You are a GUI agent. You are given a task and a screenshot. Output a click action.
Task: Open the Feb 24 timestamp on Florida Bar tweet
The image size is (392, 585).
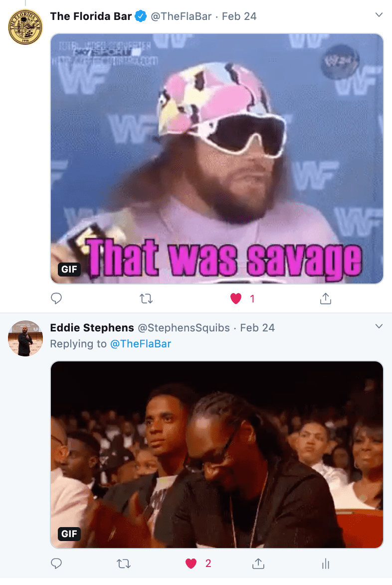[x=239, y=16]
